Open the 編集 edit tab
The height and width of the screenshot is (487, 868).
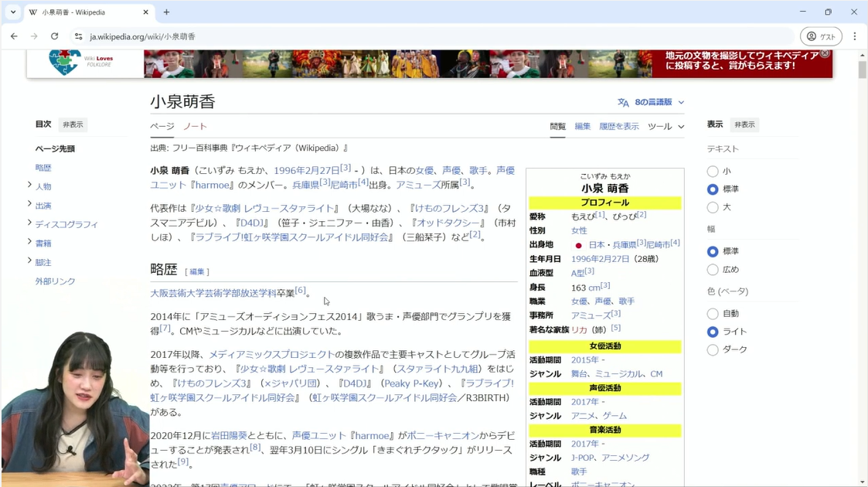582,127
